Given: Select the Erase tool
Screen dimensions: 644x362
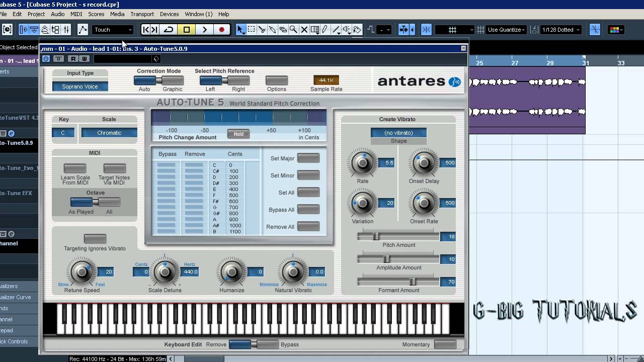Looking at the screenshot, I should click(283, 30).
